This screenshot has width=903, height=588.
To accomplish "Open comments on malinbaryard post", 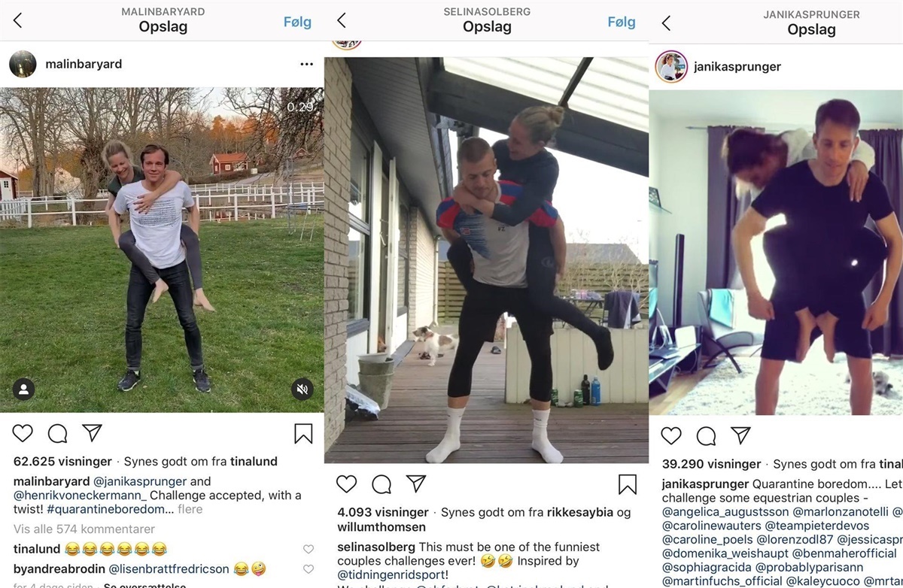I will coord(57,433).
